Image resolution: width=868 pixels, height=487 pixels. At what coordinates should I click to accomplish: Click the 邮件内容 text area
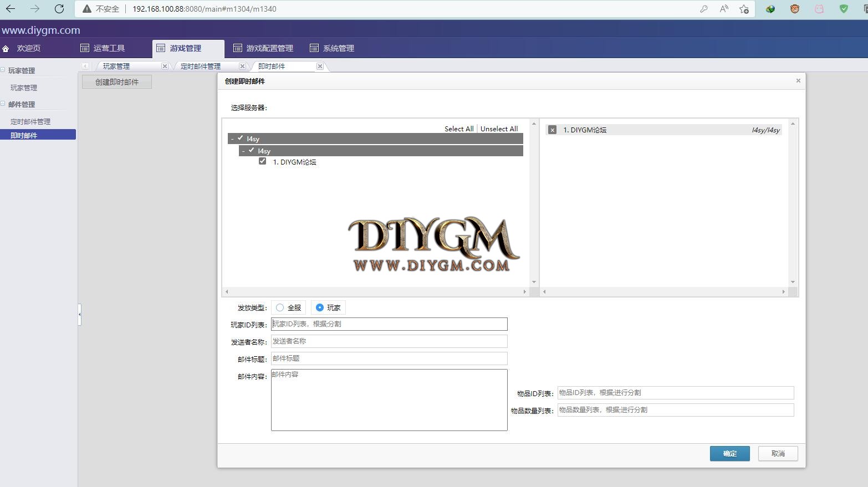(389, 400)
